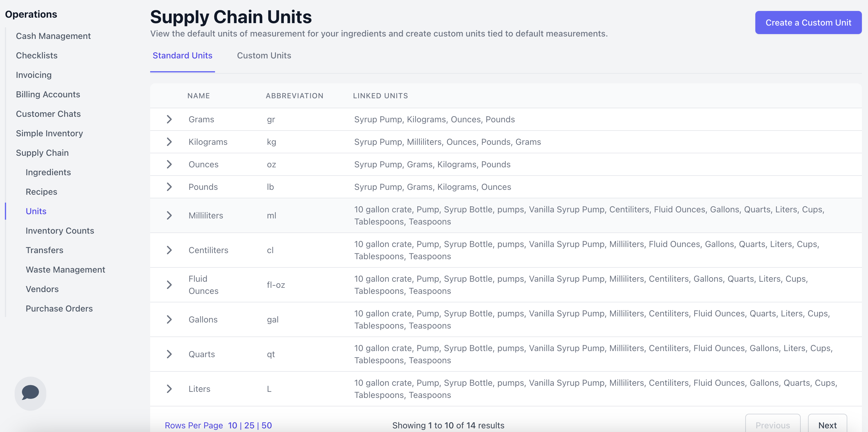Screen dimensions: 868x432
Task: Click the 'cl' abbreviation cell
Action: [270, 250]
